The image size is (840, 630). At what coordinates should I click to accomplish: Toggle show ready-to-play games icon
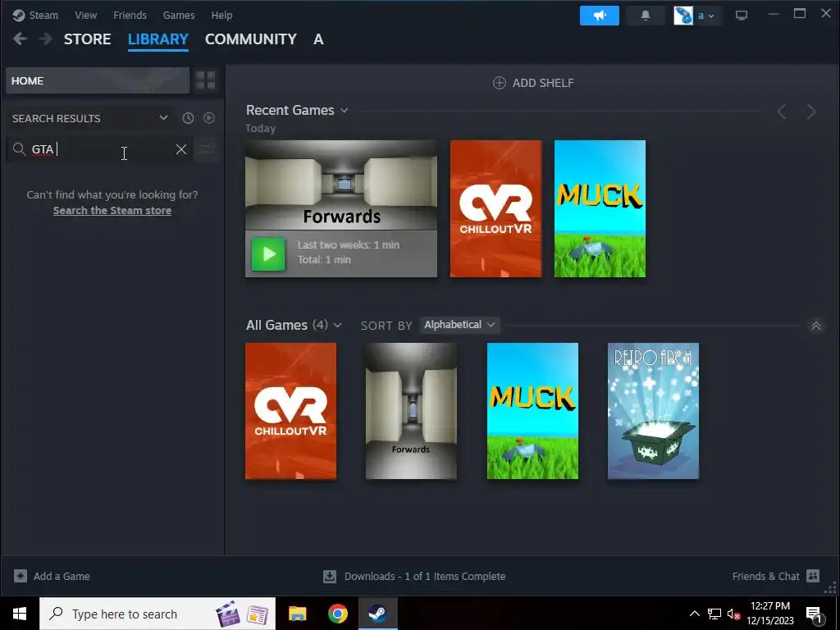tap(209, 118)
